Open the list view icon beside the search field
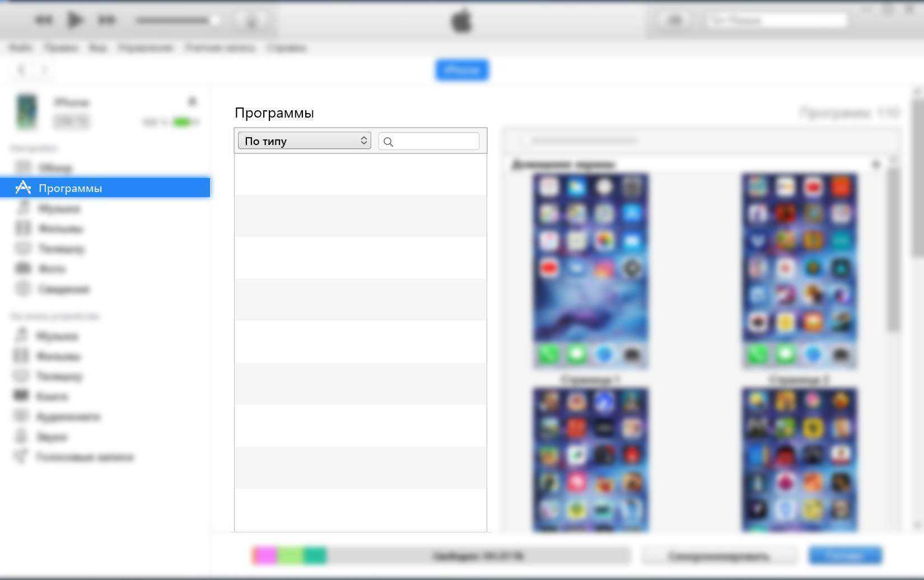Image resolution: width=924 pixels, height=580 pixels. [x=674, y=21]
